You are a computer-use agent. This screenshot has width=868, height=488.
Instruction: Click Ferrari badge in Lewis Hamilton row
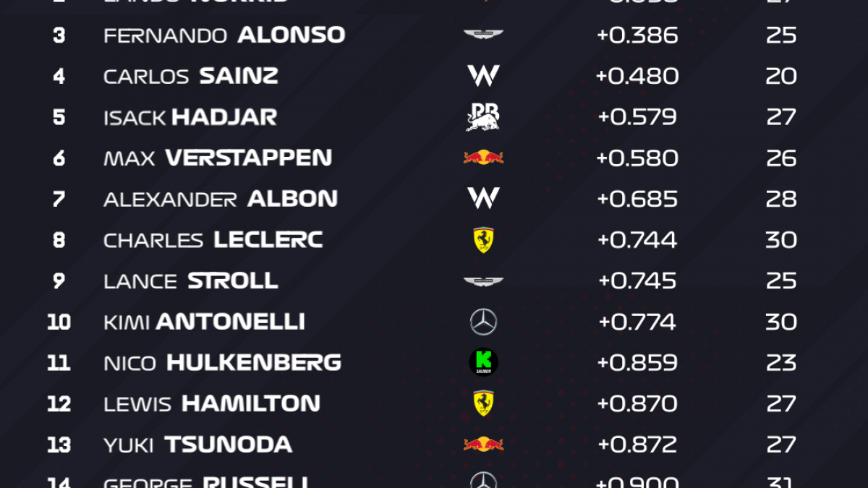tap(483, 403)
